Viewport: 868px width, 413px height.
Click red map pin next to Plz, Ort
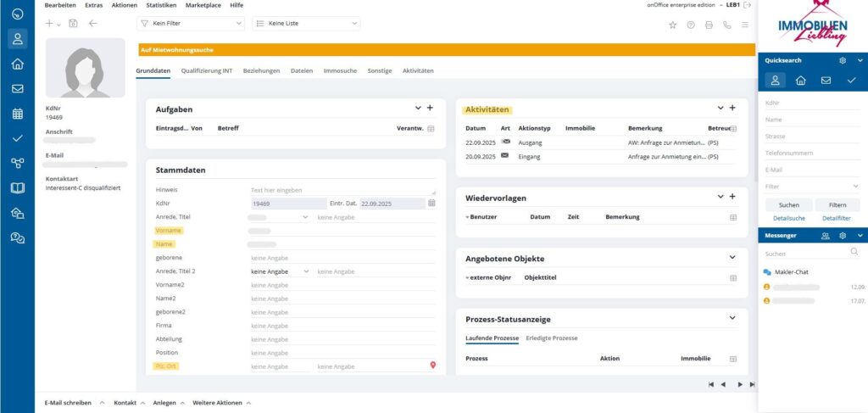432,366
